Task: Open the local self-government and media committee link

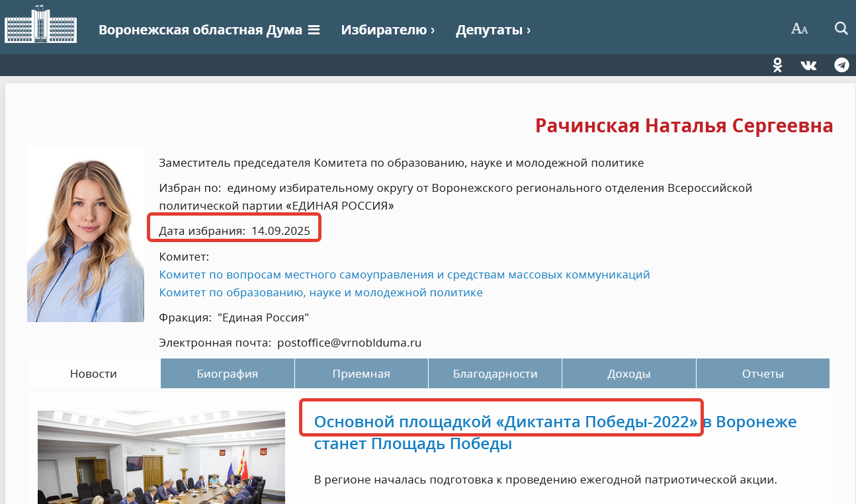Action: click(x=404, y=274)
